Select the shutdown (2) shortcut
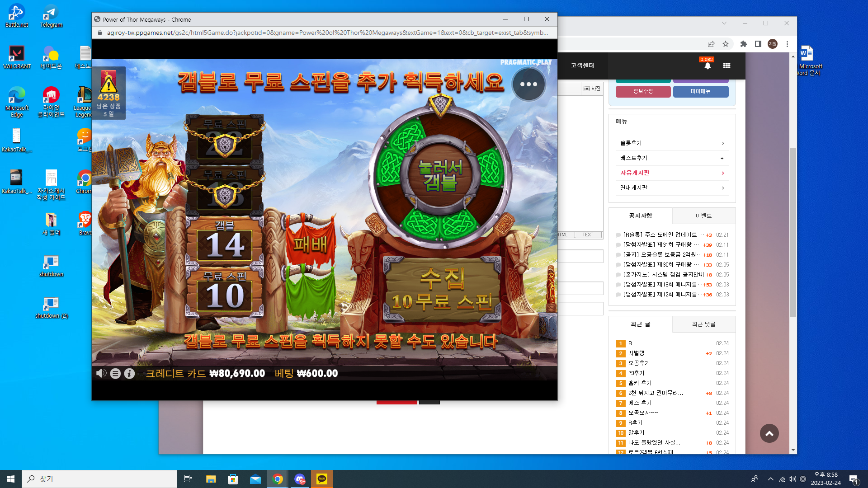The image size is (868, 488). (x=51, y=307)
